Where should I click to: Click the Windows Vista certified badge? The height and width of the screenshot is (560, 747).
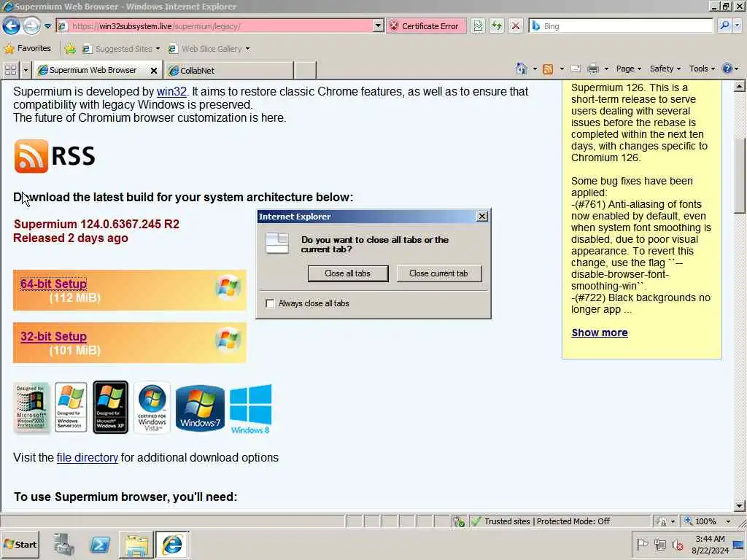(152, 407)
